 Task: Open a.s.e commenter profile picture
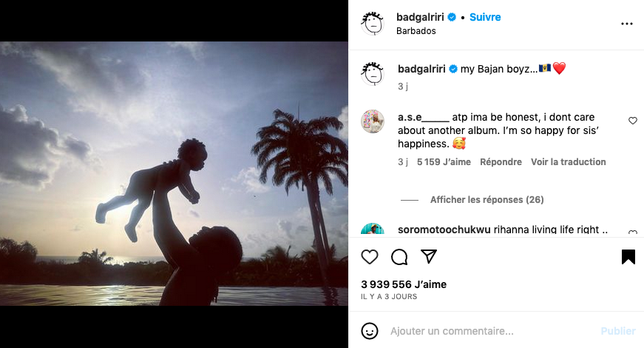(373, 121)
